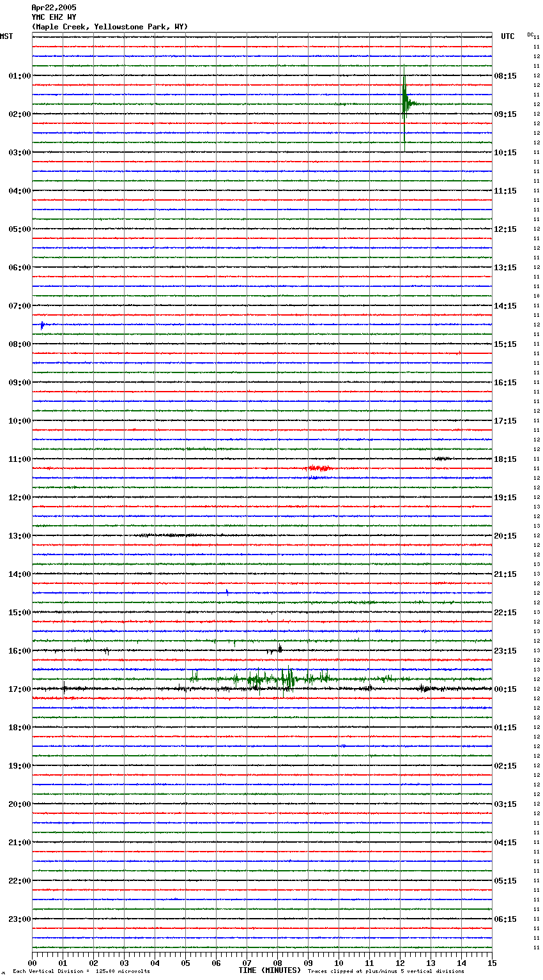Select the 09:00 MST time label

click(x=20, y=383)
